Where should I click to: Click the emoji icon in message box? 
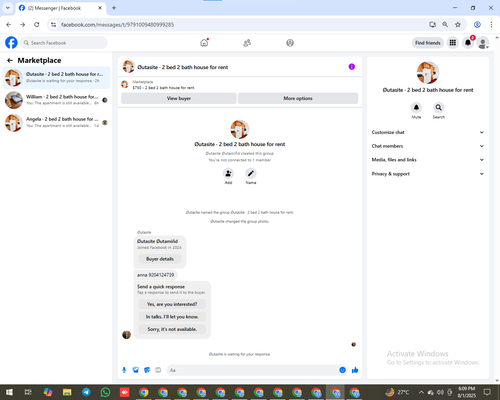click(342, 370)
